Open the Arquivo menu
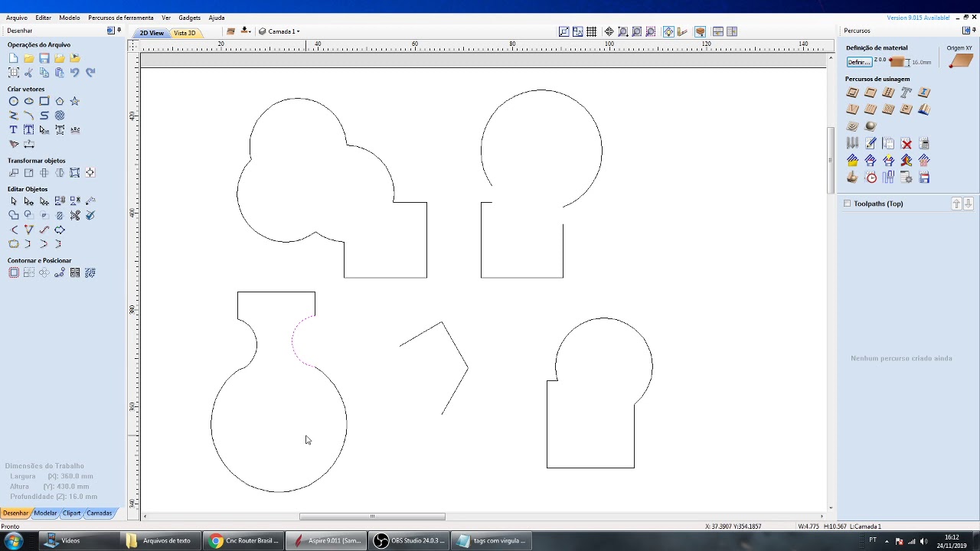 [x=17, y=18]
